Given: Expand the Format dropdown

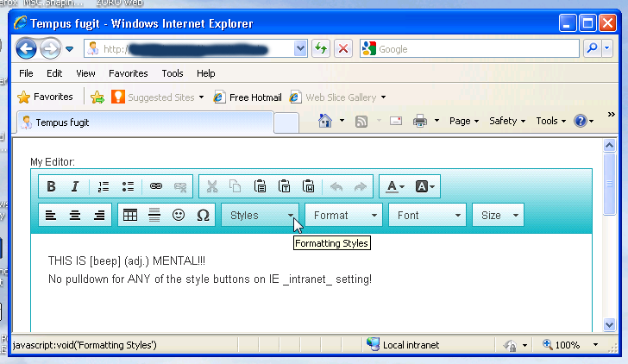Looking at the screenshot, I should pyautogui.click(x=343, y=216).
